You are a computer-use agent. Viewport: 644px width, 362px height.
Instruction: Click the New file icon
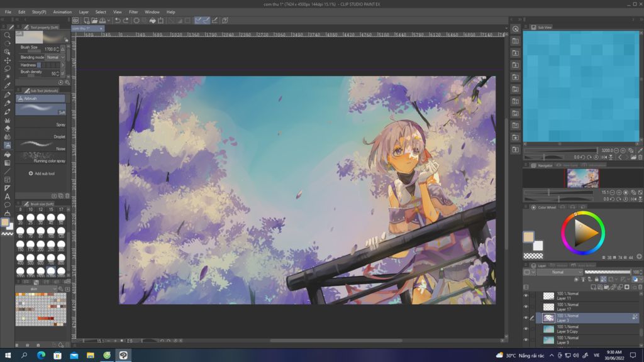[86, 20]
